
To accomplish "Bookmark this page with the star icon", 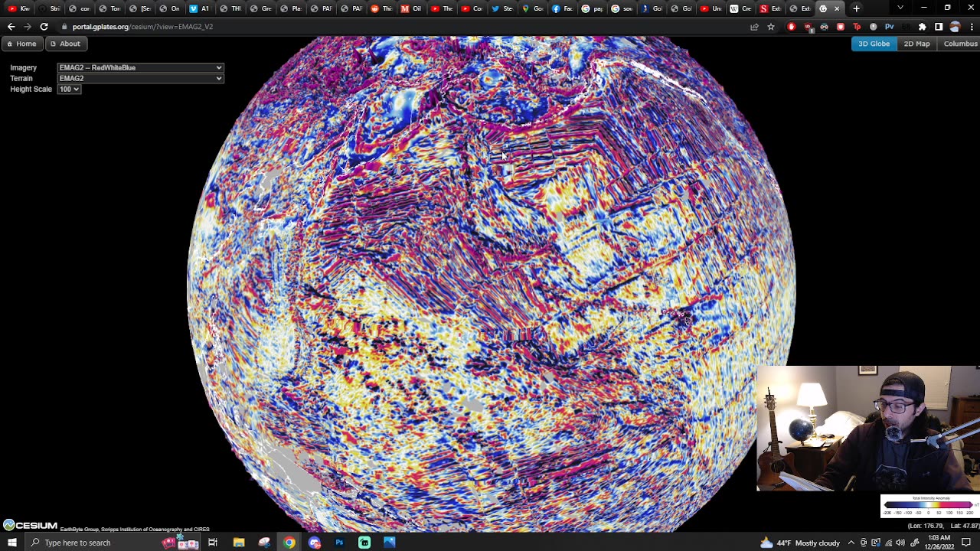I will [x=771, y=27].
